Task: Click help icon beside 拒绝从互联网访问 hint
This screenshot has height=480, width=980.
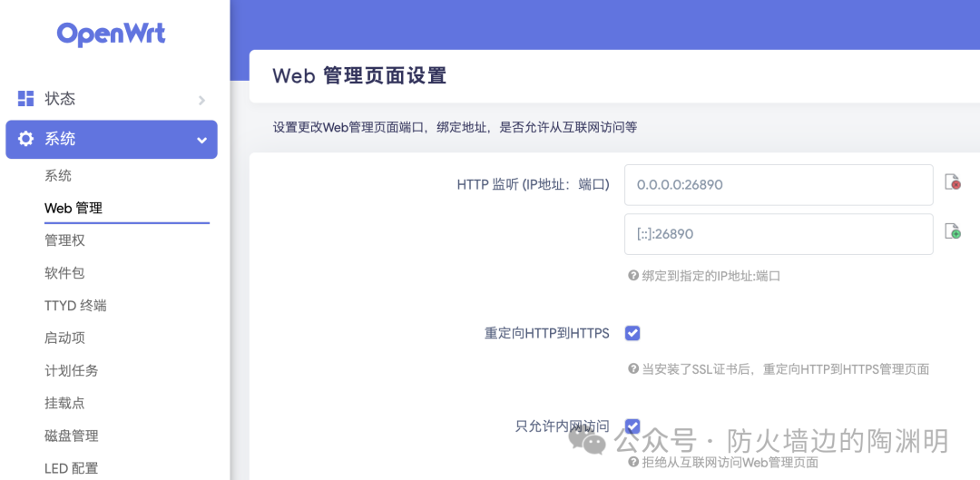Action: (x=633, y=463)
